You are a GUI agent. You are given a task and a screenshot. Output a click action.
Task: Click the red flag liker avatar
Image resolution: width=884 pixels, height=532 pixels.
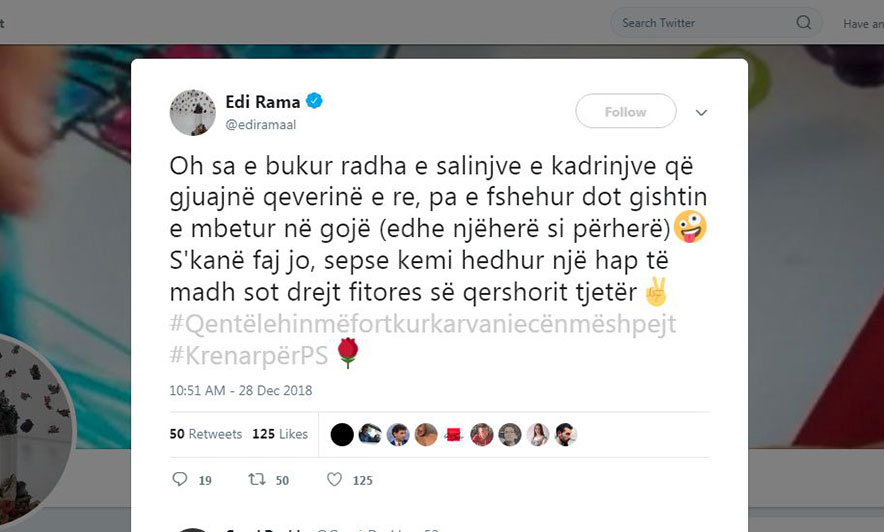[454, 435]
